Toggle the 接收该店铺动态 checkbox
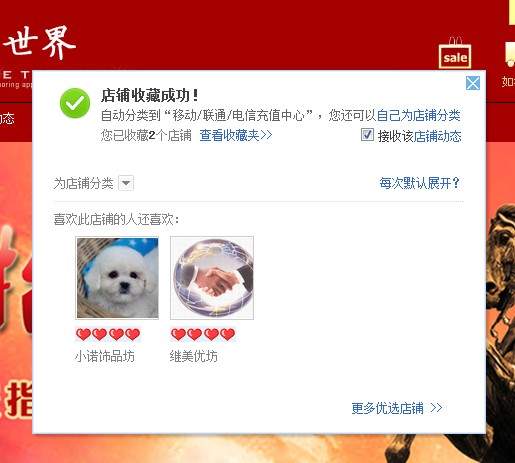The height and width of the screenshot is (463, 515). point(367,135)
